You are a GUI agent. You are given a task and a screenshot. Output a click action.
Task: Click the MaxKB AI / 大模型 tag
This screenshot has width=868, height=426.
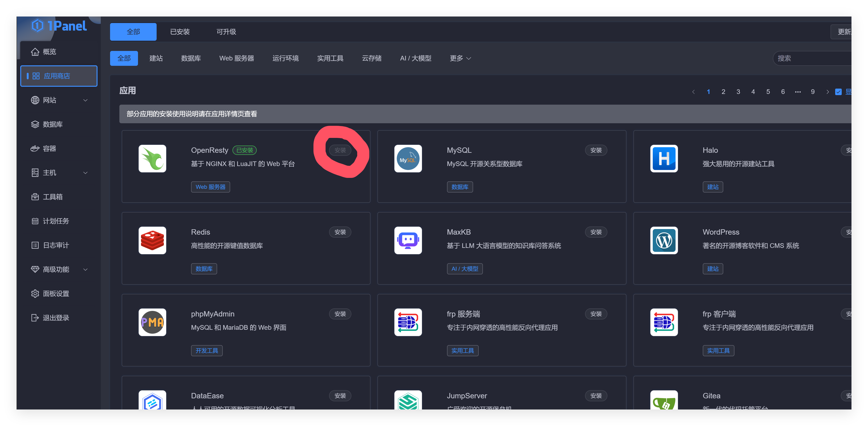tap(465, 269)
